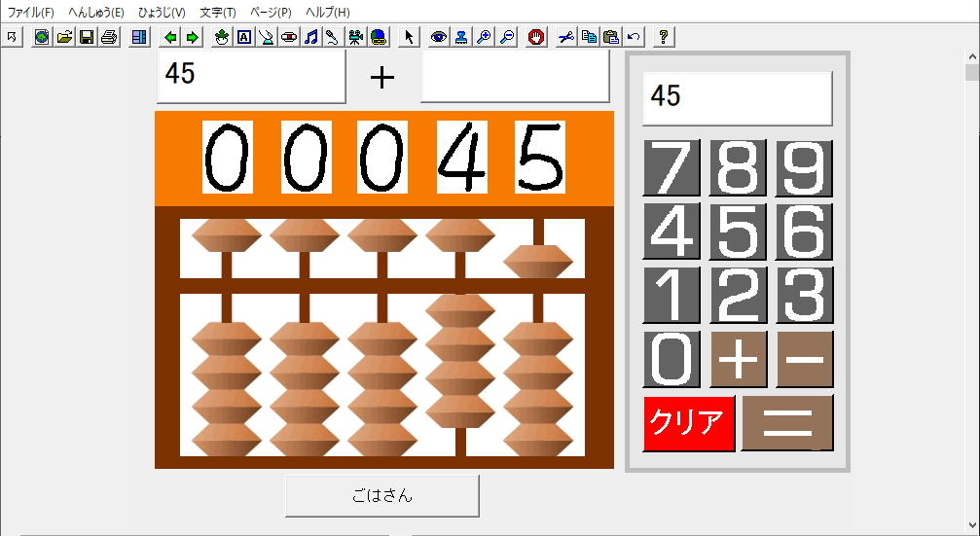Open the ヘルプ(H) menu

[x=328, y=13]
